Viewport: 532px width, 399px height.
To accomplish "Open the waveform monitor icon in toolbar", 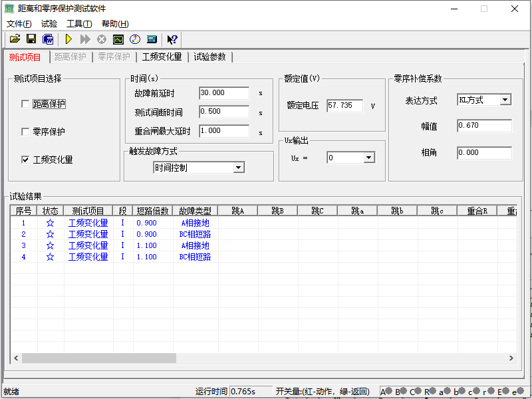I will pos(118,39).
